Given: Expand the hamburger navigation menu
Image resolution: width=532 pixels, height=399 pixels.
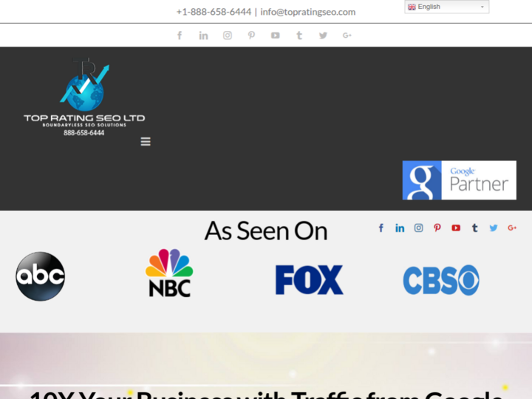Looking at the screenshot, I should click(x=146, y=142).
